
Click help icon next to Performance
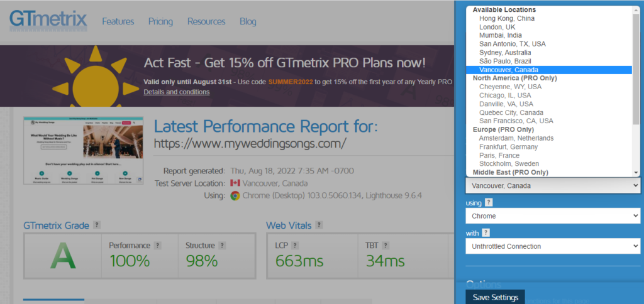pos(157,246)
